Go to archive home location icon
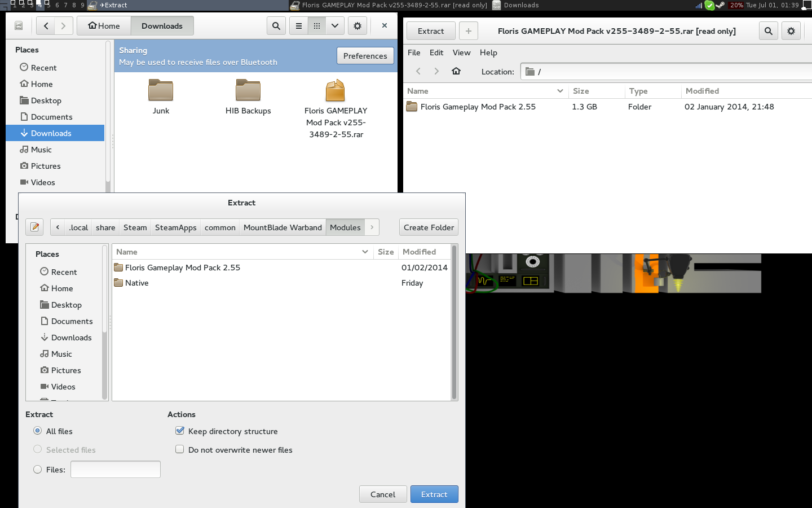The image size is (812, 508). tap(456, 71)
